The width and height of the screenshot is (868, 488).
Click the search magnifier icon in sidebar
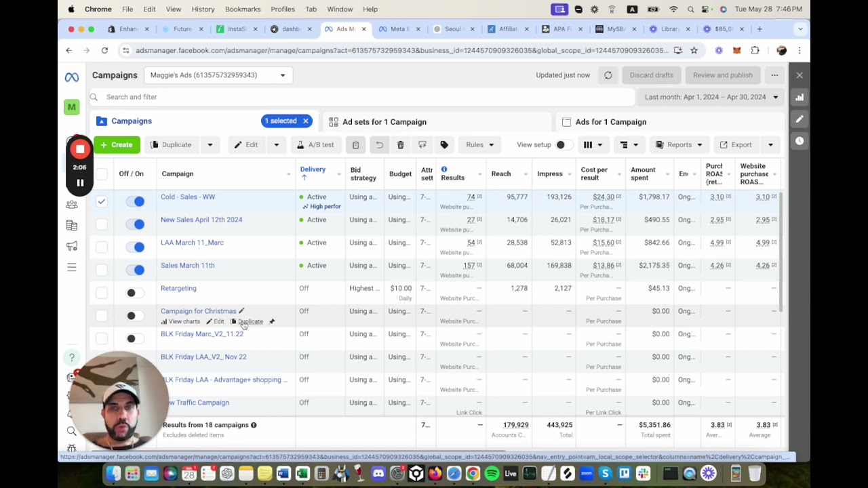pos(71,431)
